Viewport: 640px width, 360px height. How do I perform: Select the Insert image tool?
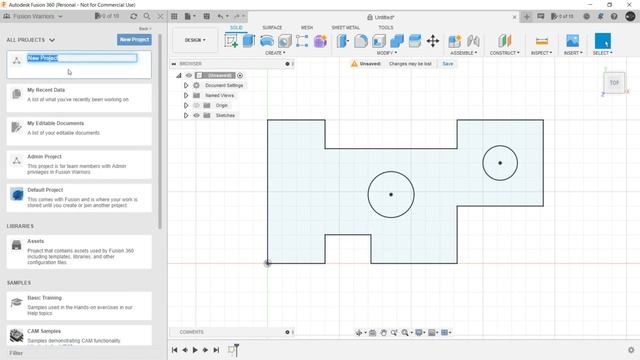click(573, 41)
